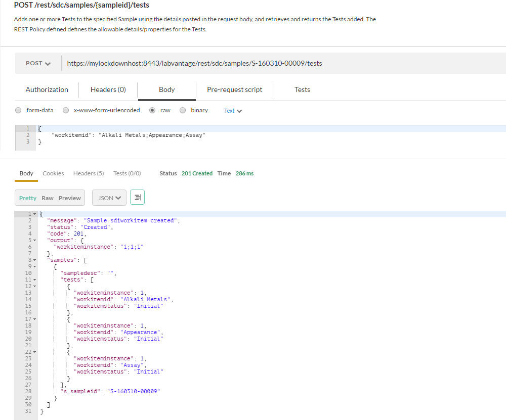Viewport: 506px width, 420px height.
Task: Select the raw body radio button
Action: coord(152,110)
